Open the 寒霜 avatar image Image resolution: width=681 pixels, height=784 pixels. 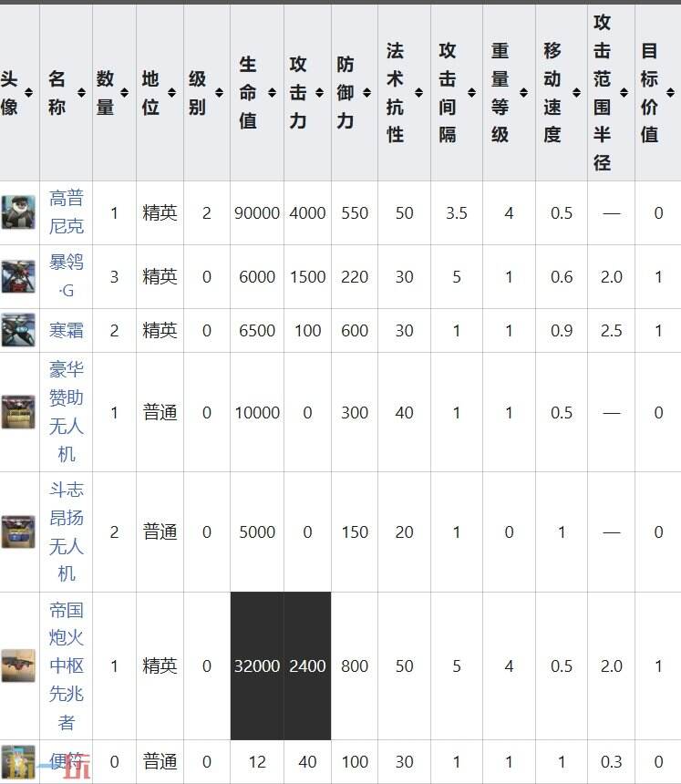[18, 330]
